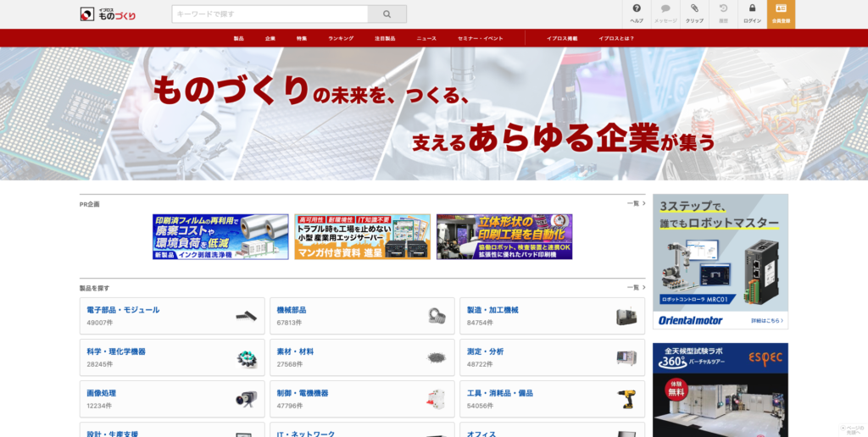Open the 科学・理化学機器 category link
Viewport: 868px width, 437px height.
[x=116, y=351]
